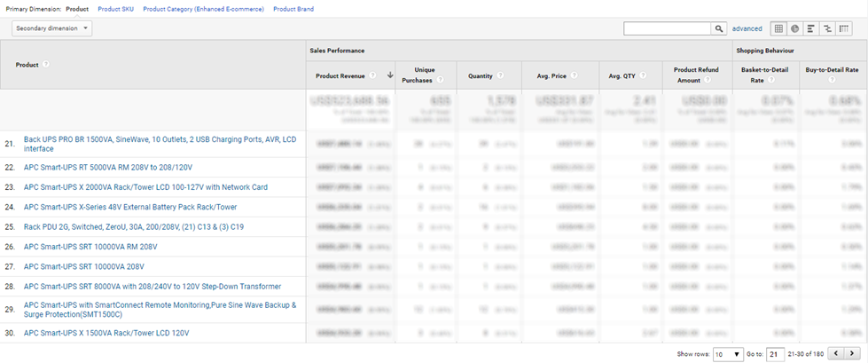Image resolution: width=868 pixels, height=363 pixels.
Task: Click into the table search field
Action: (667, 28)
